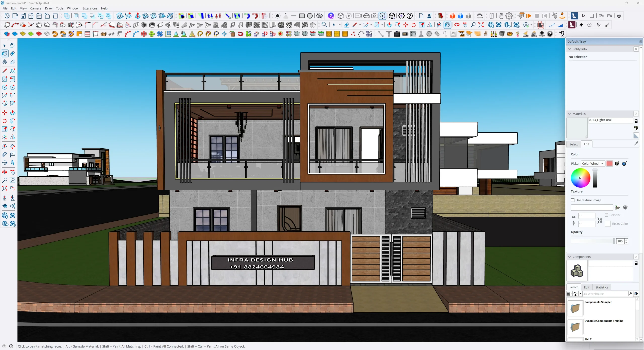644x350 pixels.
Task: Choose the Polygon tool
Action: coord(12,87)
